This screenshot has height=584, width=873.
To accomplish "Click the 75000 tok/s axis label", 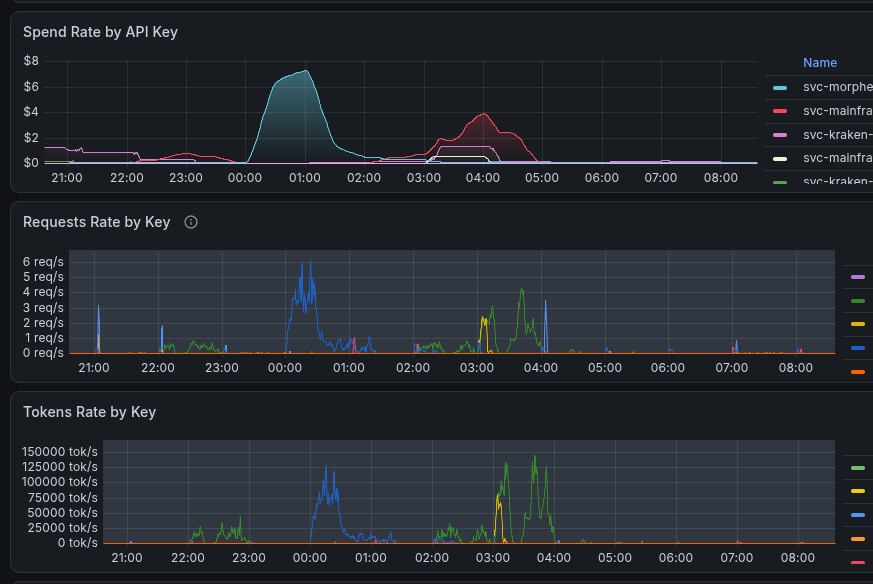I will click(x=63, y=497).
